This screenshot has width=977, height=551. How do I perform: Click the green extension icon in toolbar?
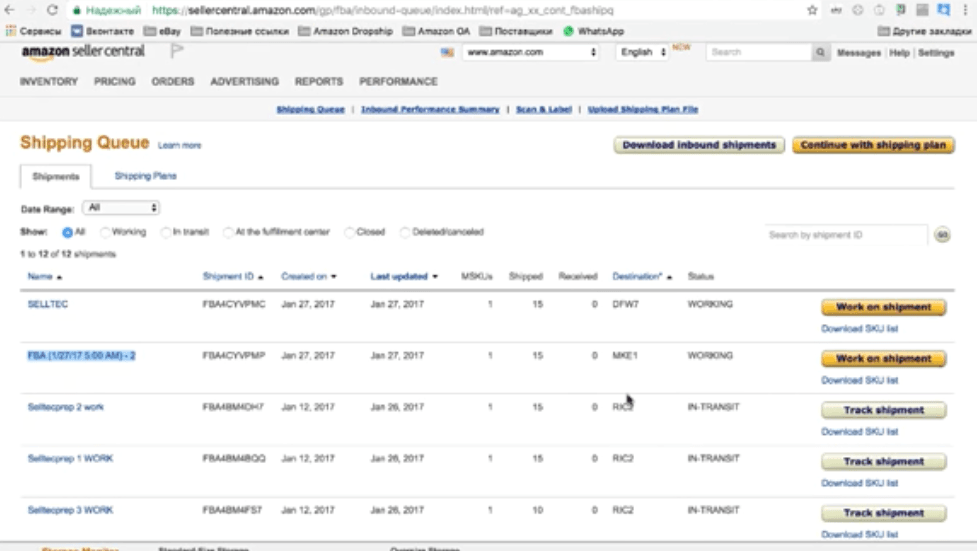click(901, 10)
